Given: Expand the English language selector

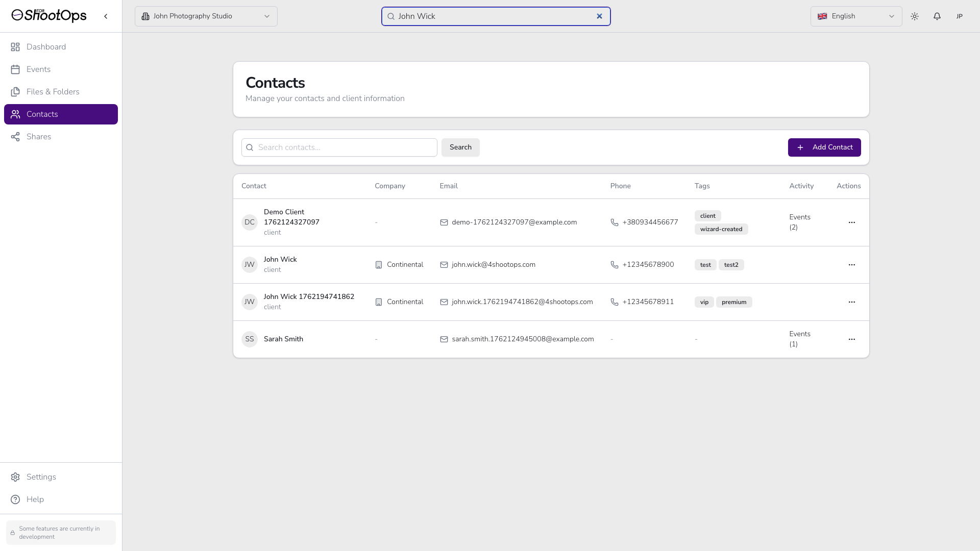Looking at the screenshot, I should click(856, 16).
